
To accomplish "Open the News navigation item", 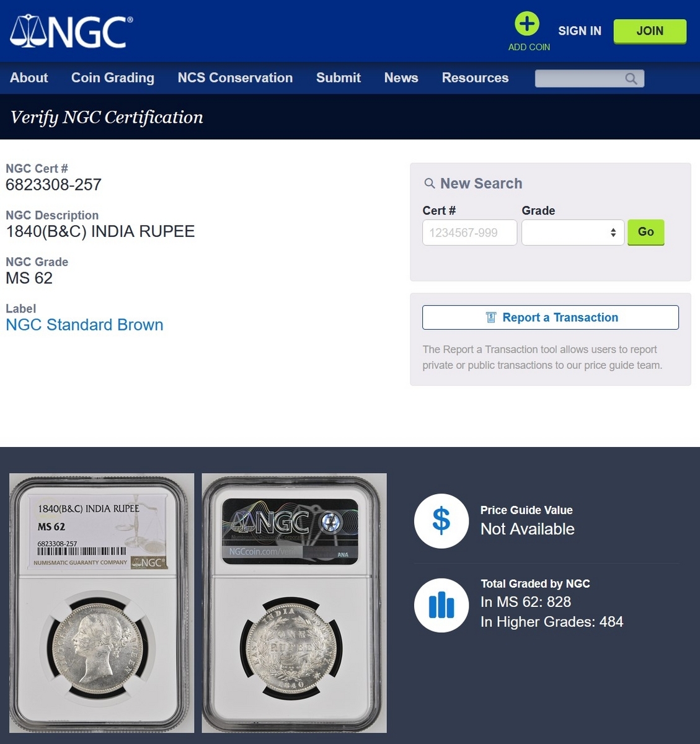I will click(401, 77).
